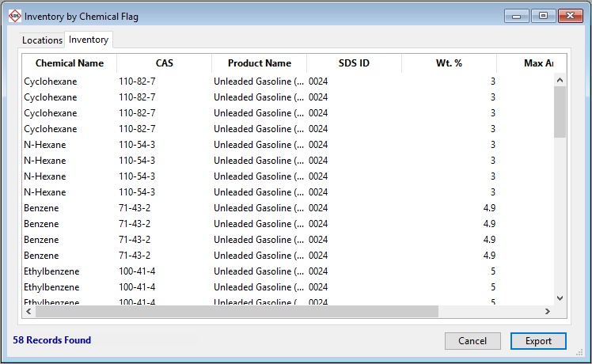Click the vertical scrollbar down arrow
The height and width of the screenshot is (364, 592).
click(x=560, y=298)
